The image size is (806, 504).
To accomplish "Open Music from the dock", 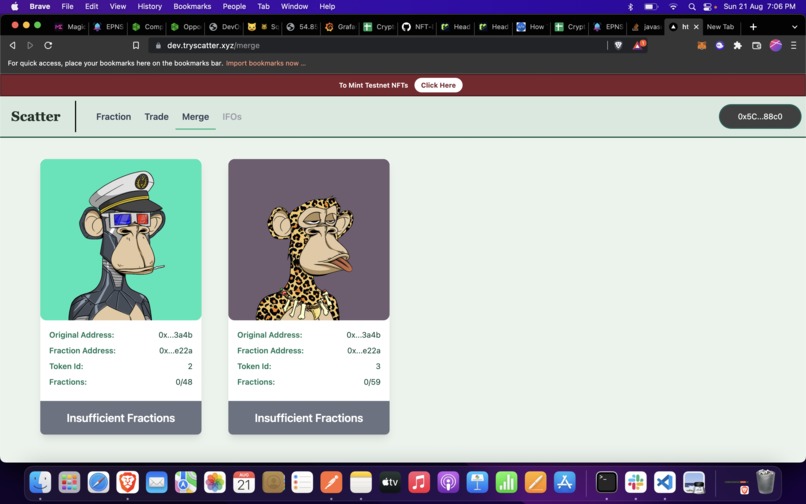I will pyautogui.click(x=419, y=482).
